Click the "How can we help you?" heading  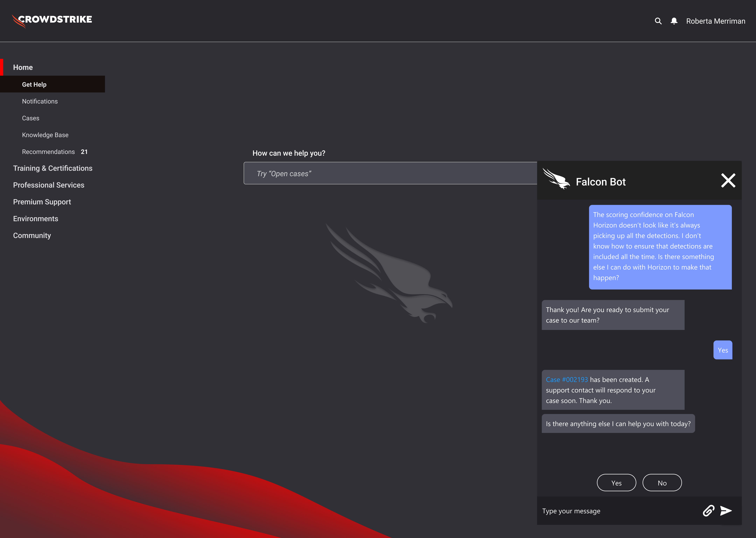click(x=289, y=153)
